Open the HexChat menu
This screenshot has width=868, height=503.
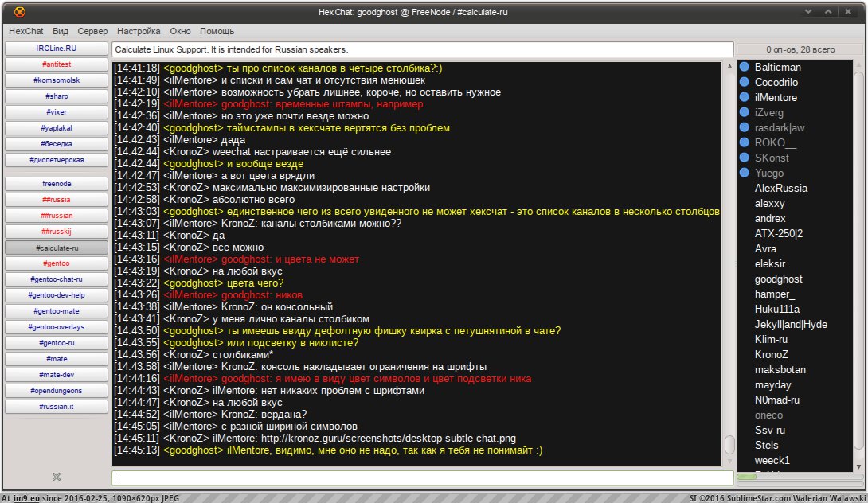point(26,32)
